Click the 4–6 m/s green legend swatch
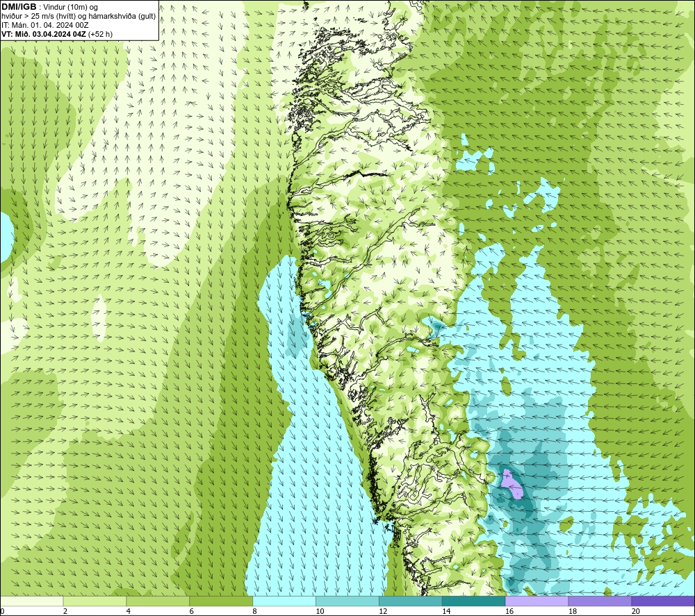This screenshot has height=616, width=695. point(158,601)
